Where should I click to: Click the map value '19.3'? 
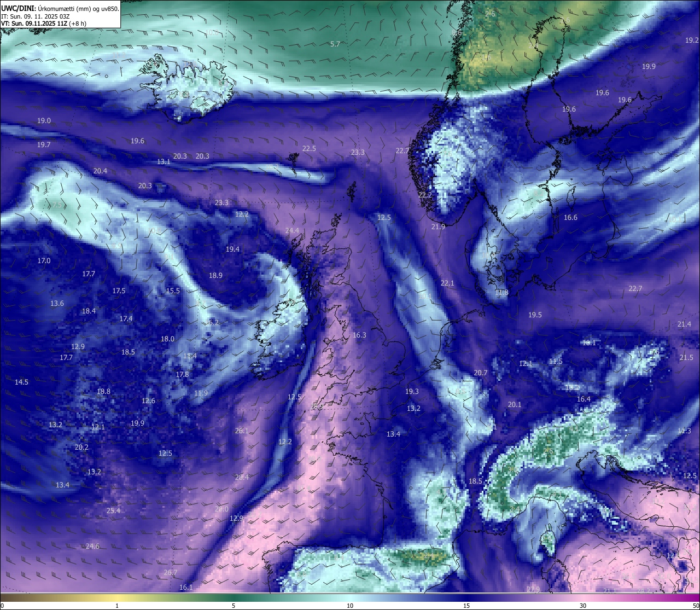pos(412,391)
